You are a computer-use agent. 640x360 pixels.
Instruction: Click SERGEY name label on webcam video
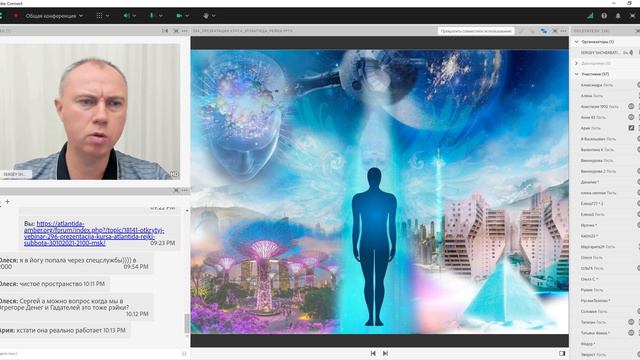coord(16,174)
